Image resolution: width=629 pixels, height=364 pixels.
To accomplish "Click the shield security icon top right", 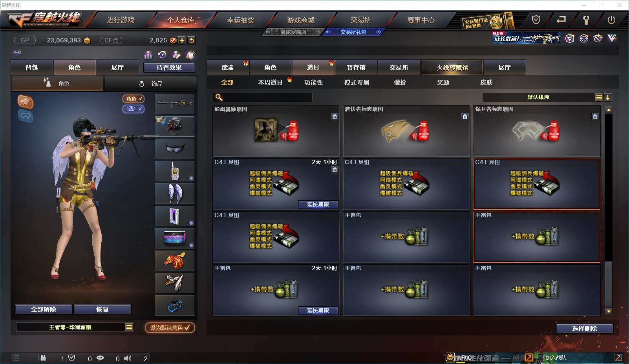I will pyautogui.click(x=536, y=20).
